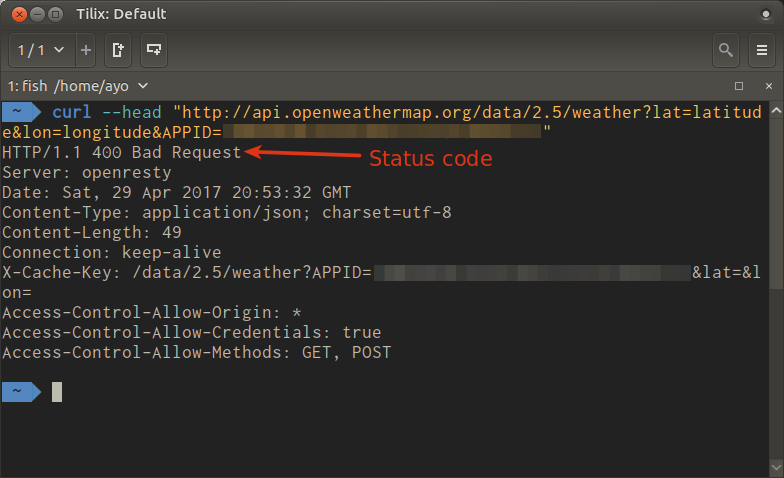Click the circular indicator in title bar
Image resolution: width=784 pixels, height=478 pixels.
click(x=765, y=14)
